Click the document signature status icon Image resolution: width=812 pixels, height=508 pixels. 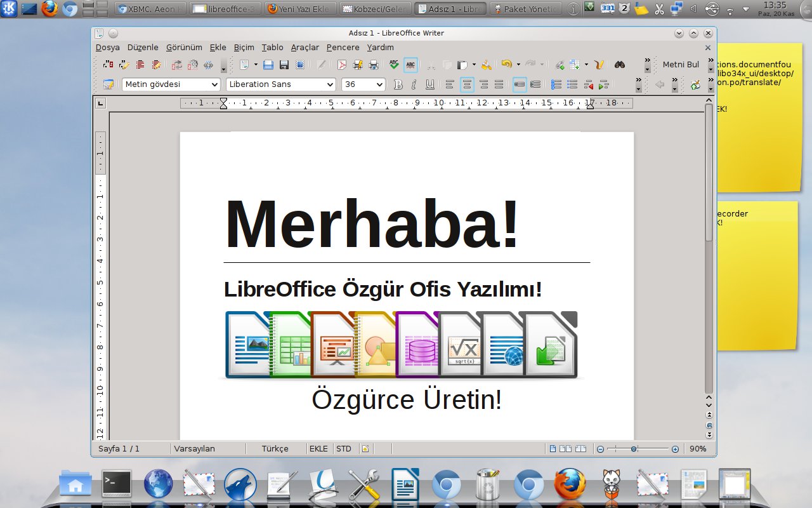coord(365,448)
